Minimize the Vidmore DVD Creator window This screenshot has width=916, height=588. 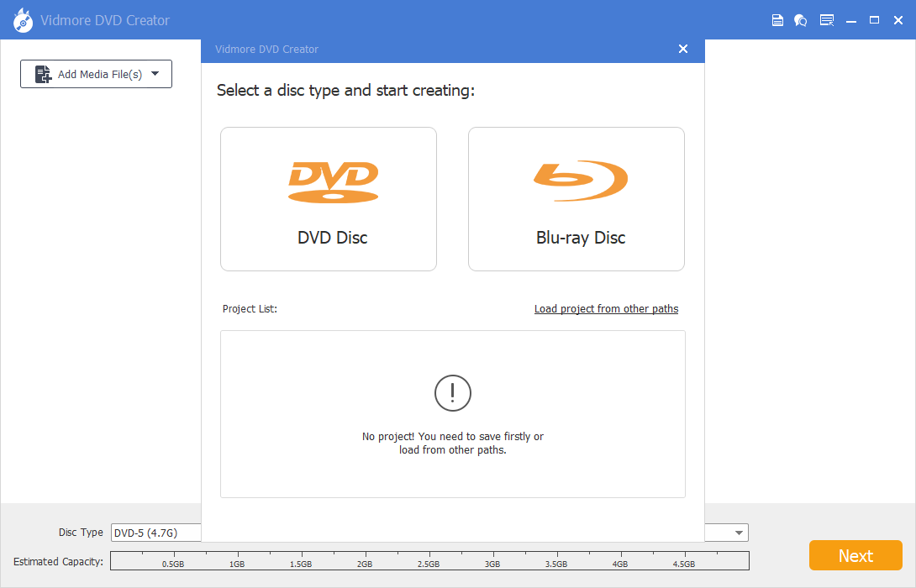click(851, 21)
